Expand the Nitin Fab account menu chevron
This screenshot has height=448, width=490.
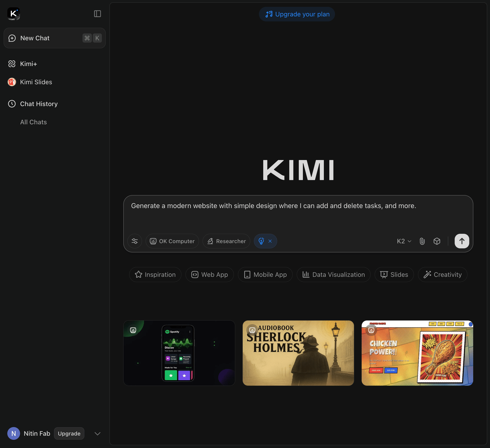98,434
